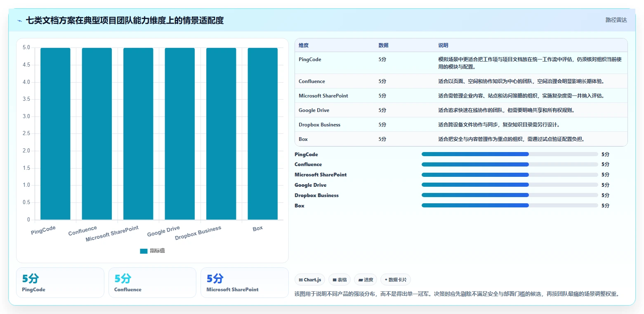Image resolution: width=644 pixels, height=314 pixels.
Task: Click the Google Drive description about 共享和所有权规则
Action: click(507, 110)
